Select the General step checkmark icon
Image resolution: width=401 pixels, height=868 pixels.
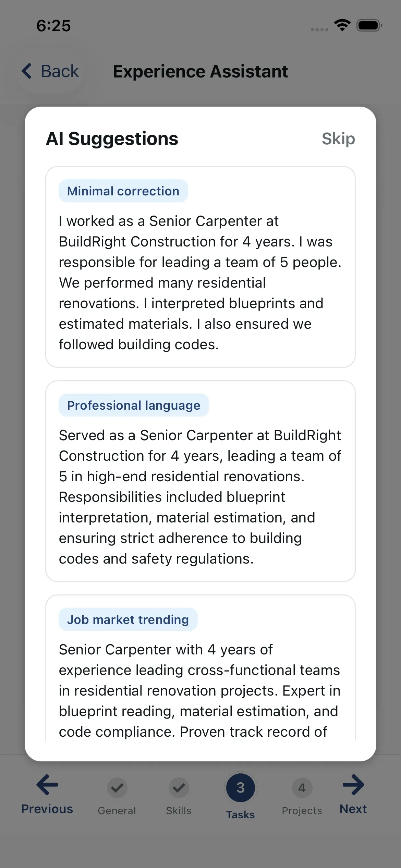[117, 788]
